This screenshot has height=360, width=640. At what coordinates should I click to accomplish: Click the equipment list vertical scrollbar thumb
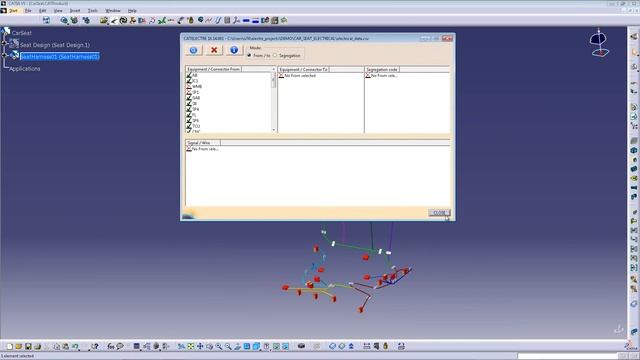[273, 80]
